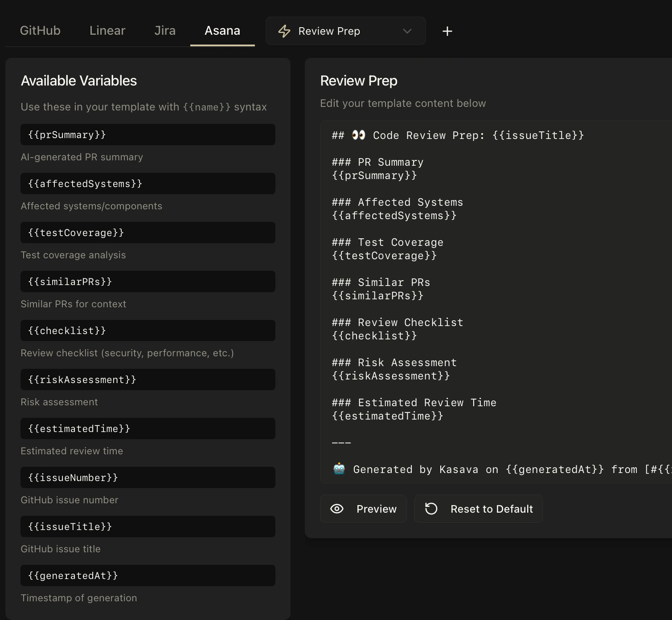Image resolution: width=672 pixels, height=620 pixels.
Task: Click the {{similarPRs}} variable chip
Action: [148, 281]
